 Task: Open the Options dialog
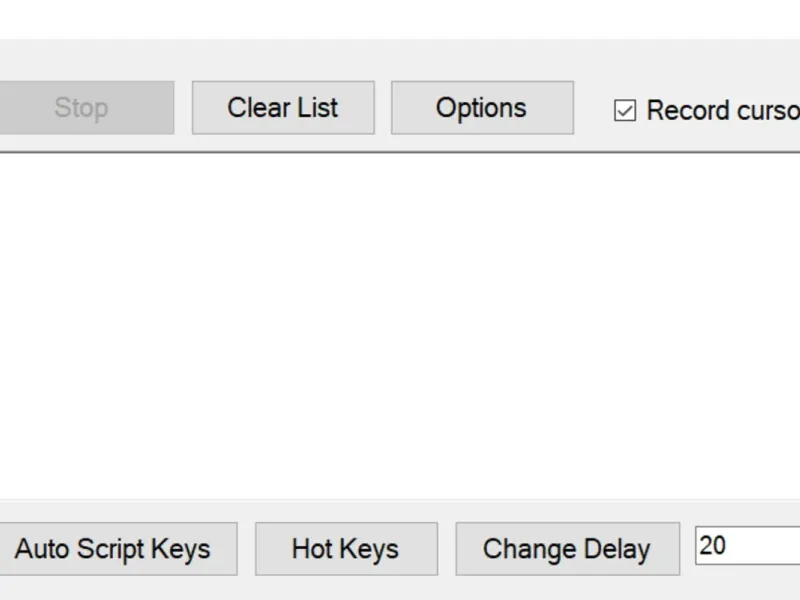(x=481, y=108)
